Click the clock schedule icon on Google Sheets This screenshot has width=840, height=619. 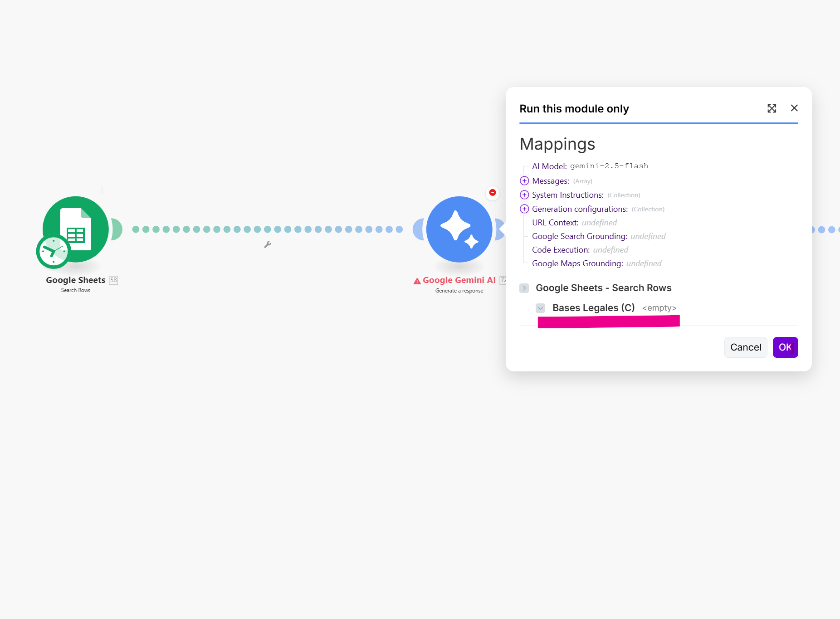click(x=54, y=251)
